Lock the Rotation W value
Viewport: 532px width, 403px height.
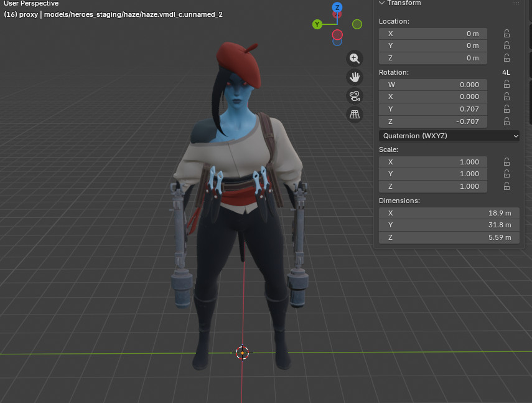coord(506,85)
